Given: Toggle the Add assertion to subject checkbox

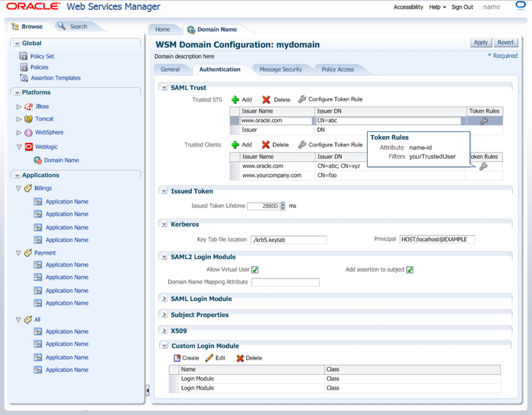Looking at the screenshot, I should (x=410, y=270).
